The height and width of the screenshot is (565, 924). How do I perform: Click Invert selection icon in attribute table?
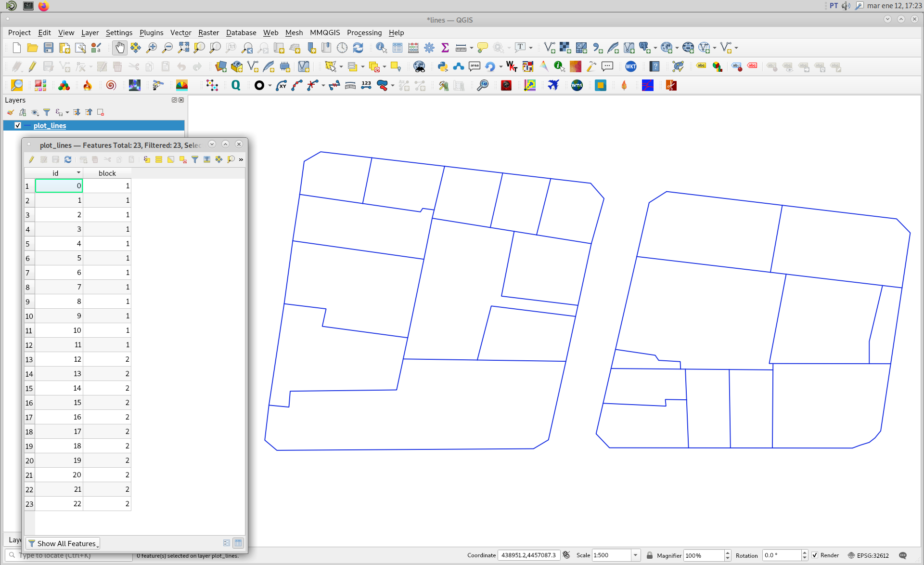tap(171, 159)
